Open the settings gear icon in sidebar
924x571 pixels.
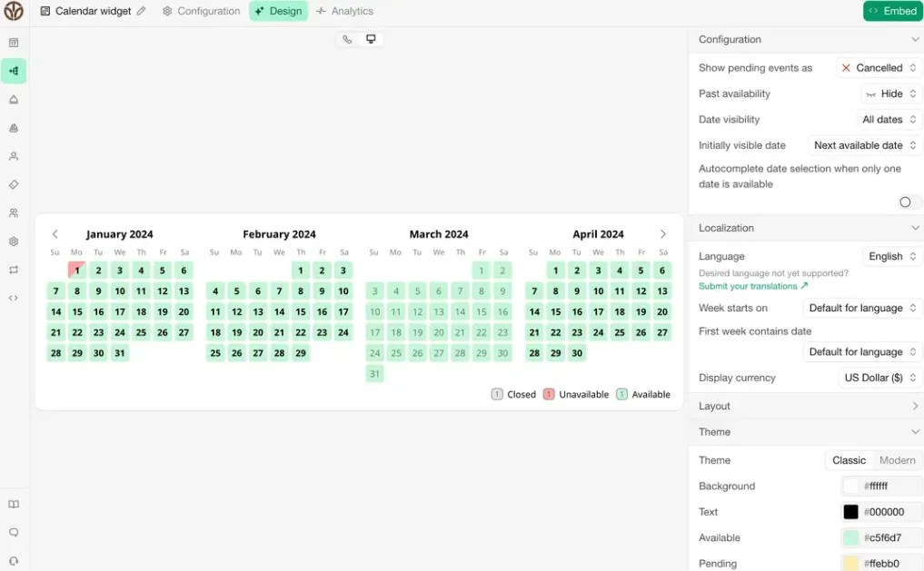[14, 241]
